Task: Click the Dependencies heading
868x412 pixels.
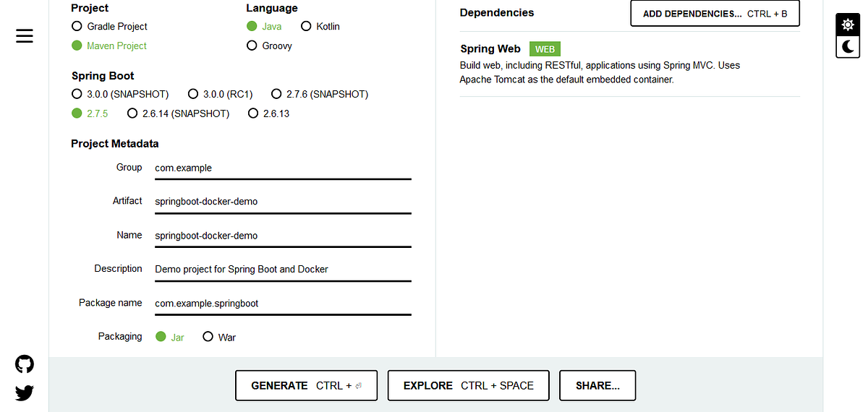Action: tap(497, 12)
